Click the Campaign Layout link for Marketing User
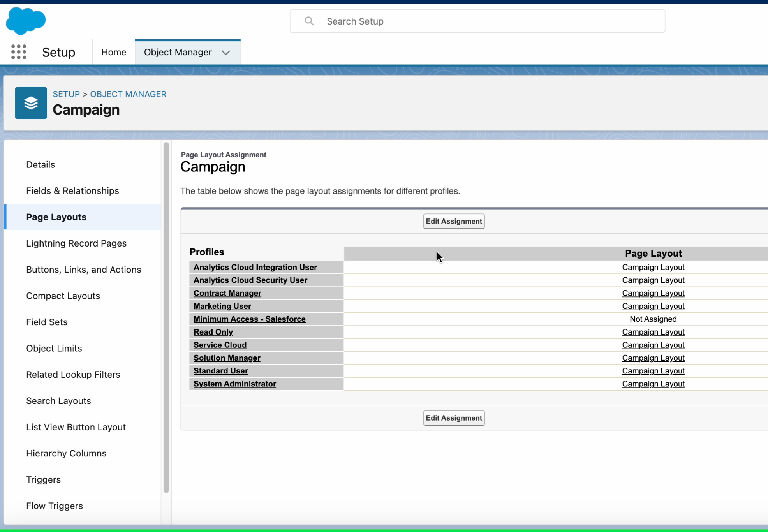 click(653, 306)
